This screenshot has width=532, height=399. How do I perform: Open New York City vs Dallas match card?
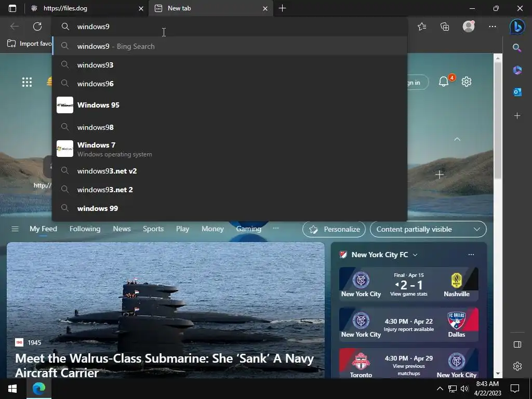point(408,324)
